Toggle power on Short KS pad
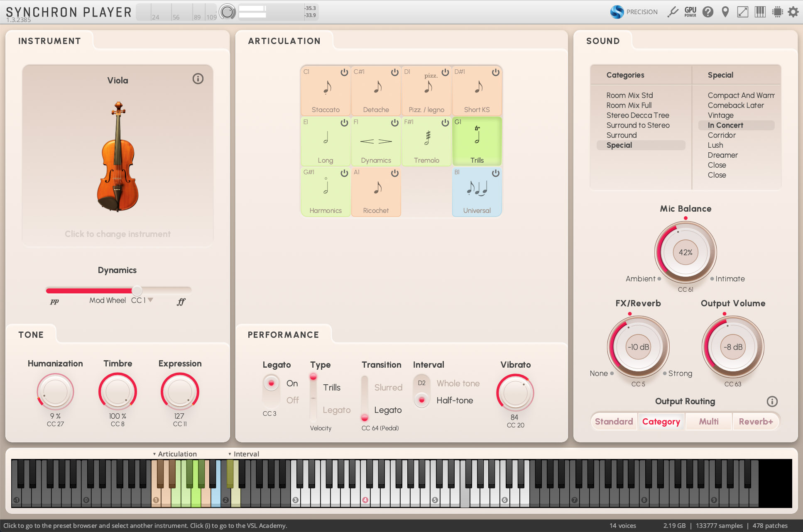This screenshot has height=532, width=803. pos(495,72)
